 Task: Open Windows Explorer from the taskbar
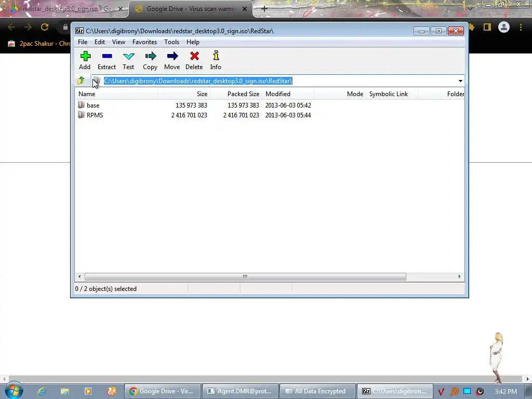(x=65, y=391)
